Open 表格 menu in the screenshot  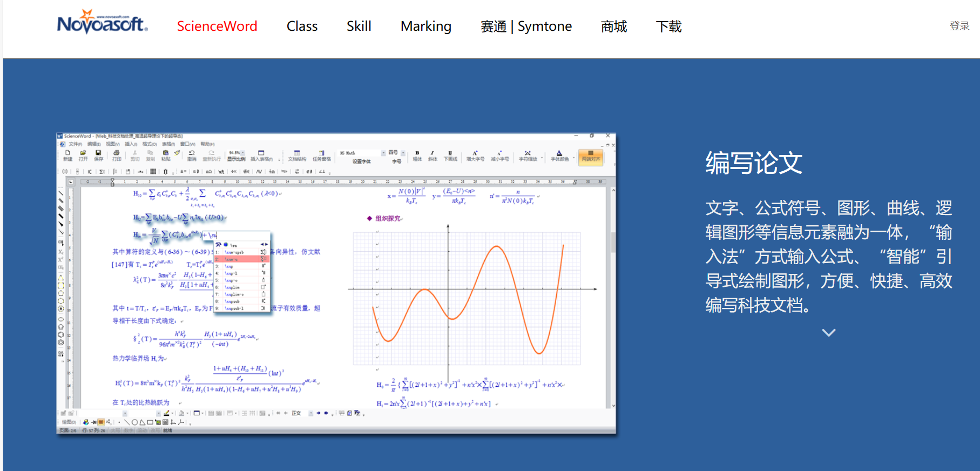point(168,144)
